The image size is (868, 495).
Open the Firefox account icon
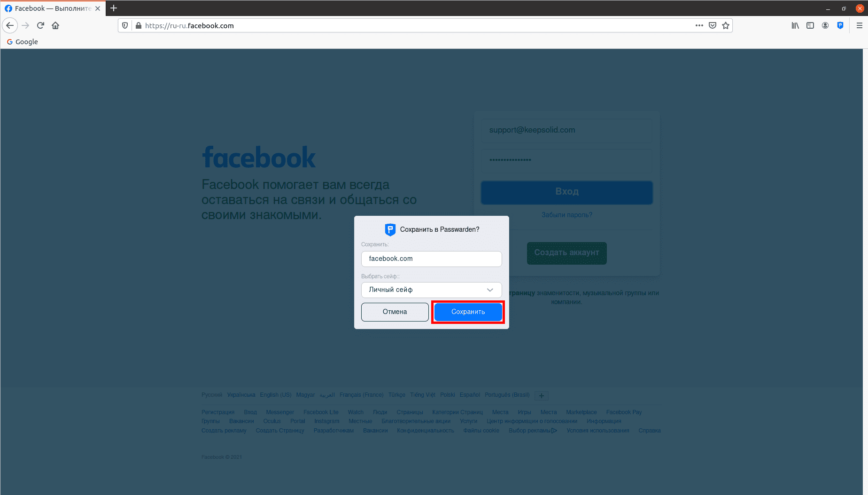825,25
